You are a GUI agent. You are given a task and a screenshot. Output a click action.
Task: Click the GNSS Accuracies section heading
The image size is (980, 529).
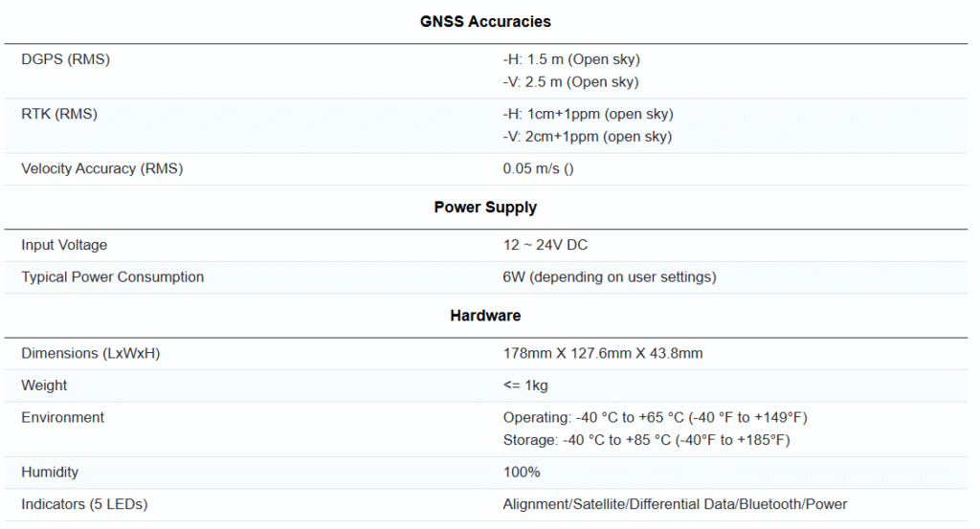(485, 21)
